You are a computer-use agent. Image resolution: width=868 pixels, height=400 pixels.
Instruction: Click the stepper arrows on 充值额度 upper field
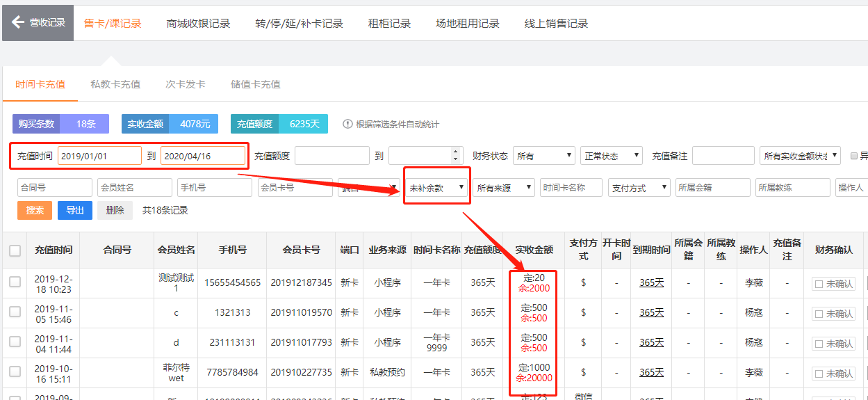pos(456,156)
